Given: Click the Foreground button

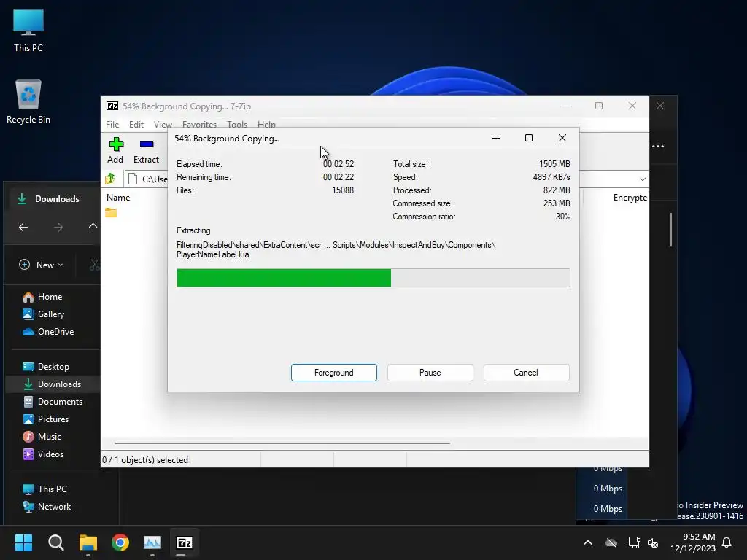Looking at the screenshot, I should tap(334, 373).
